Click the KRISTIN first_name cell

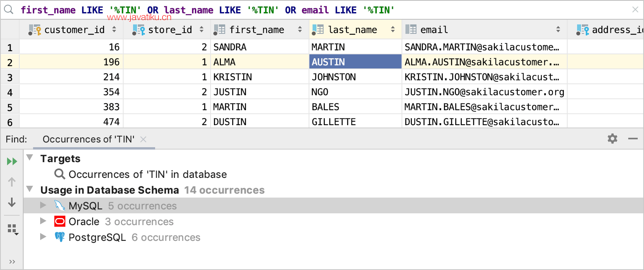[260, 77]
